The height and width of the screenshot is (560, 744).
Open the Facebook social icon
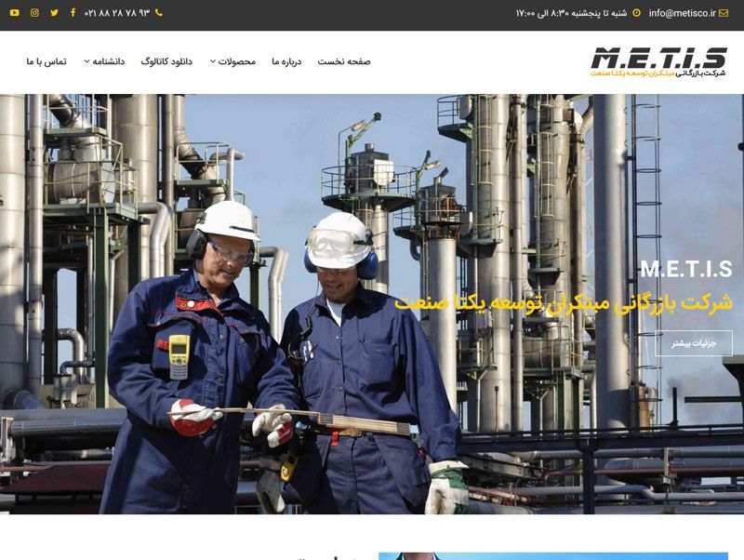click(73, 13)
